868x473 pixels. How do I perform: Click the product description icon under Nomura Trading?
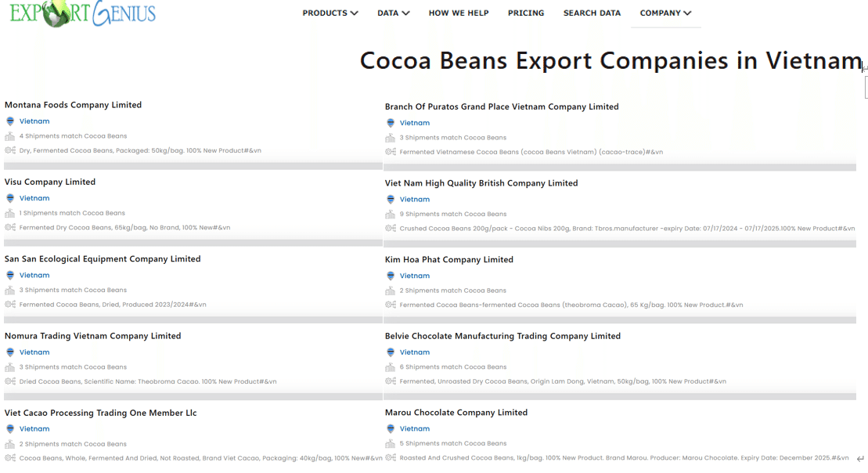click(x=10, y=382)
